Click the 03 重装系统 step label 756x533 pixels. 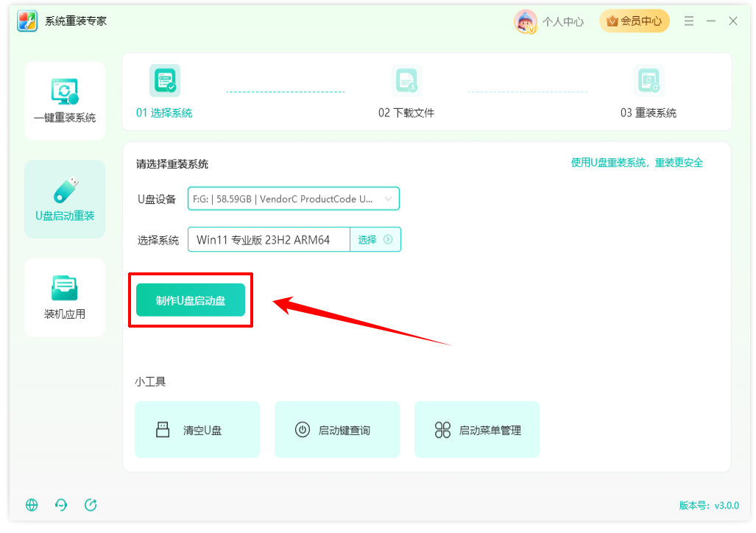point(648,113)
